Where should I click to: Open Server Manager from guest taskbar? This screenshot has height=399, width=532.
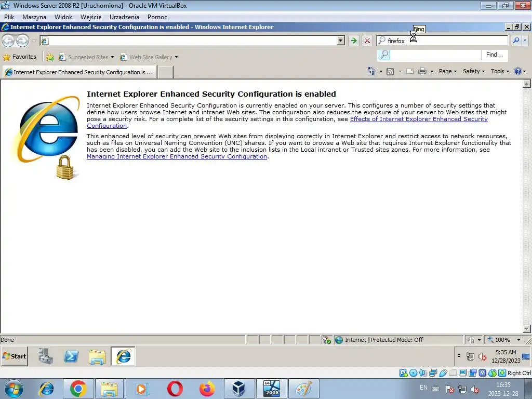[46, 356]
